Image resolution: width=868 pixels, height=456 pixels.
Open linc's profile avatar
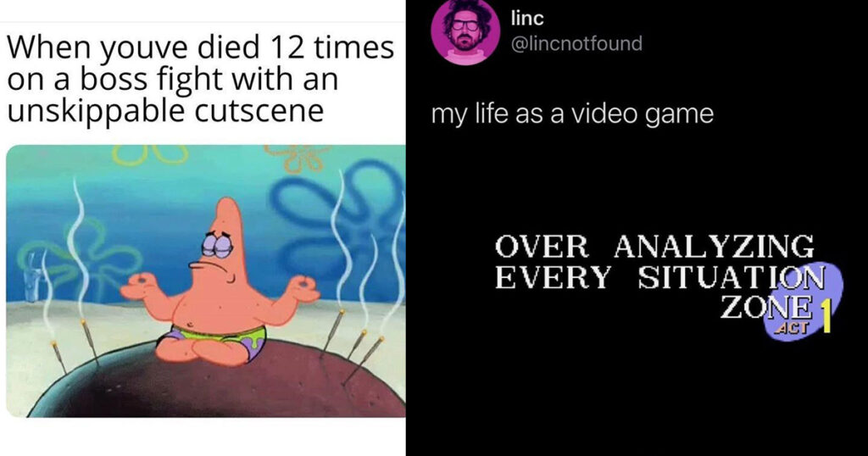tap(465, 32)
